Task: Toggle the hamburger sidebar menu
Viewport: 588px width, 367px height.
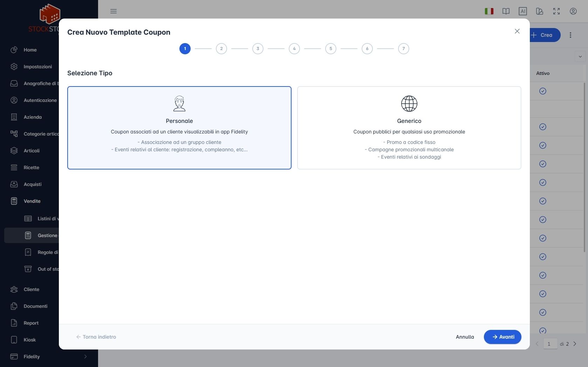Action: [x=114, y=11]
